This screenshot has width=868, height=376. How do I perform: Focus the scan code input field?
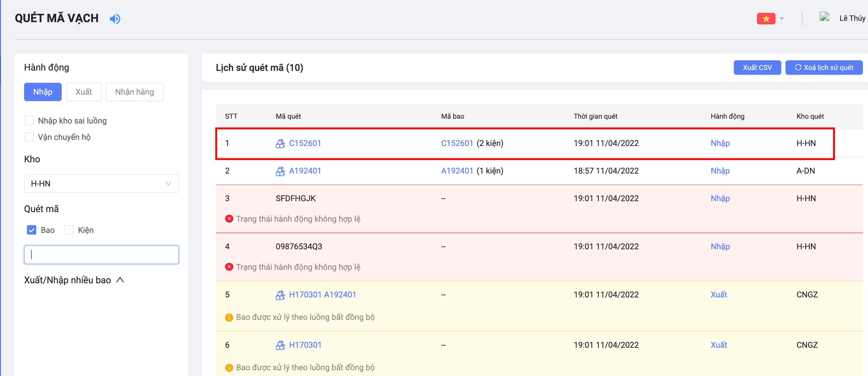(101, 255)
